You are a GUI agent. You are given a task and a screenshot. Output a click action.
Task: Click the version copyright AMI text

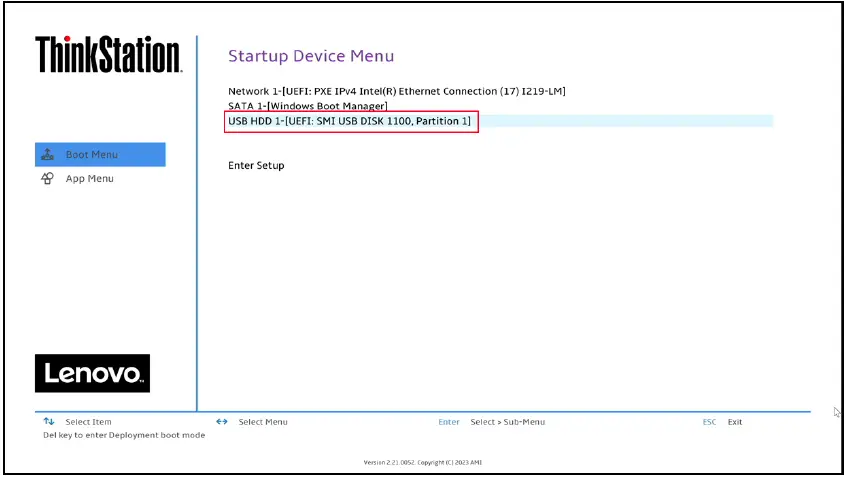coord(422,463)
